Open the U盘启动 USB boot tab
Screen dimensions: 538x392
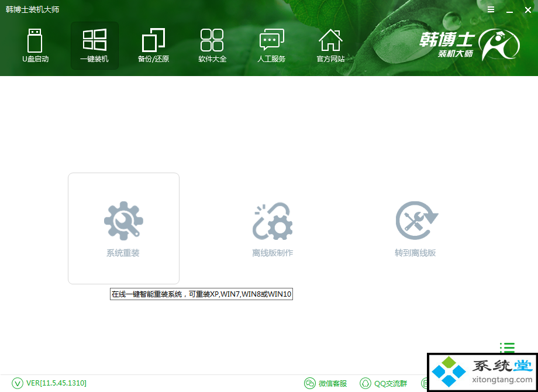[35, 46]
